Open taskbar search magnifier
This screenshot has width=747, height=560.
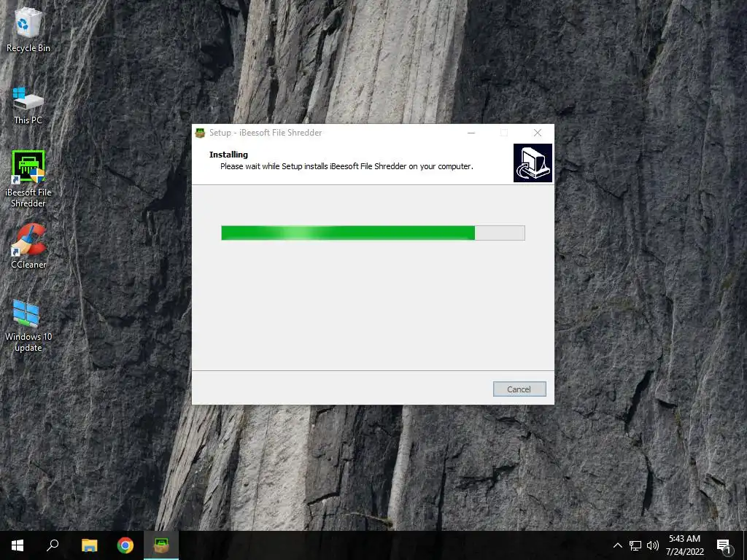53,545
